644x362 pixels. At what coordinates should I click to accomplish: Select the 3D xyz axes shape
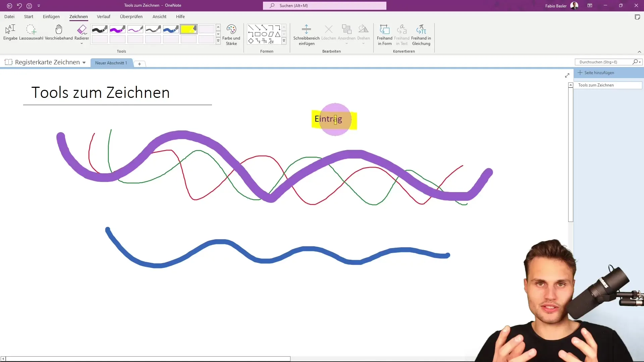tap(271, 41)
